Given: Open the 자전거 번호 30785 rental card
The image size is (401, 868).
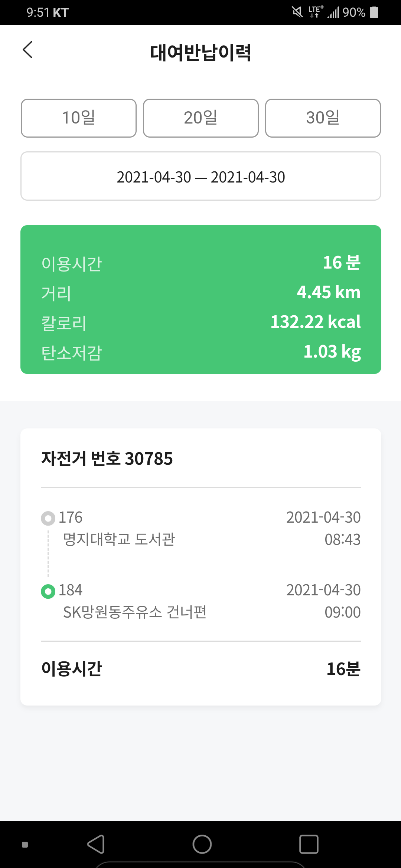Looking at the screenshot, I should (x=201, y=567).
